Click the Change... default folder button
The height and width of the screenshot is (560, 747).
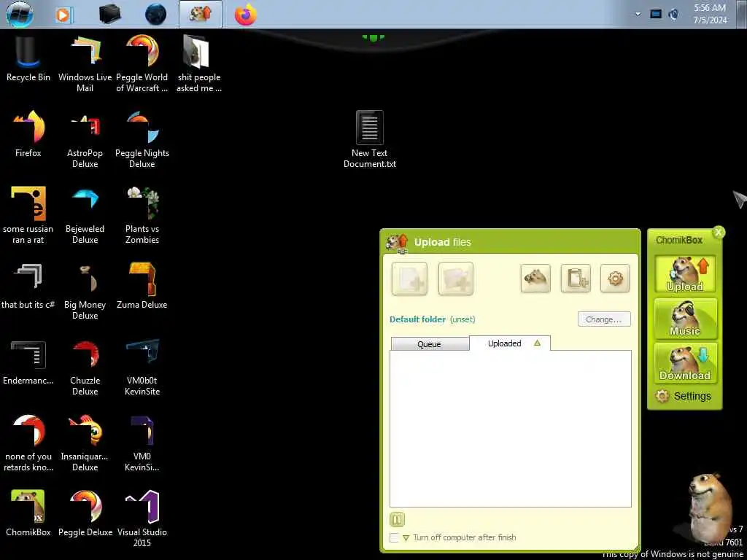click(x=604, y=319)
